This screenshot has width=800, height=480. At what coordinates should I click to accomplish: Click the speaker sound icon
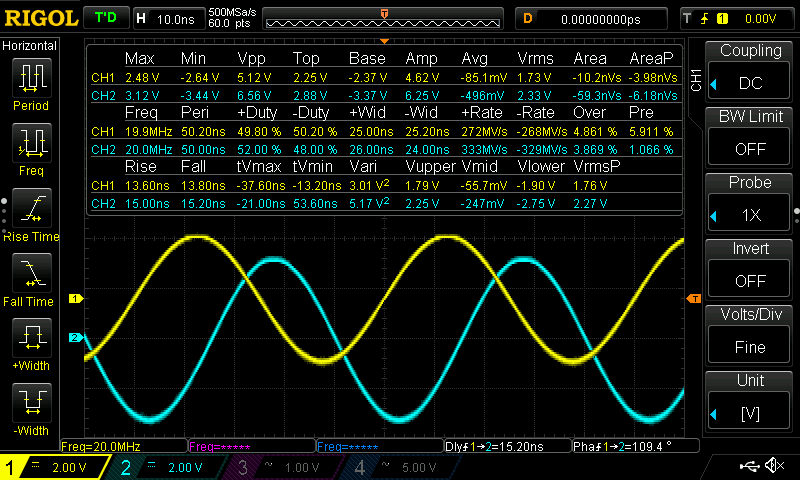pos(773,466)
